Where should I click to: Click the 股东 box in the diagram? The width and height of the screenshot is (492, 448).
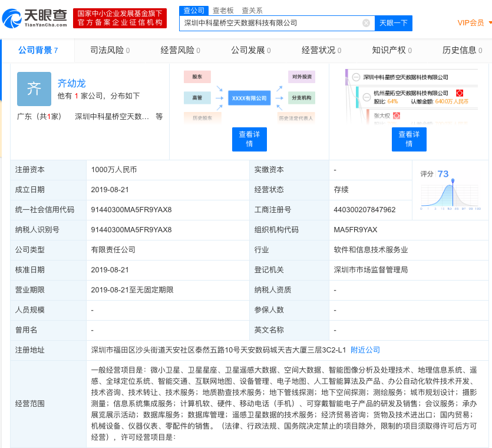(x=197, y=77)
